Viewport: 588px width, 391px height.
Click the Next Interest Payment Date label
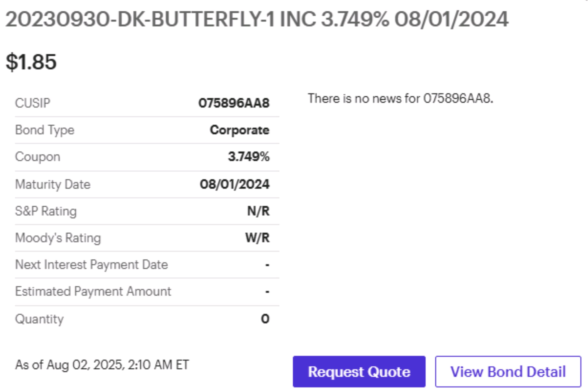(91, 265)
